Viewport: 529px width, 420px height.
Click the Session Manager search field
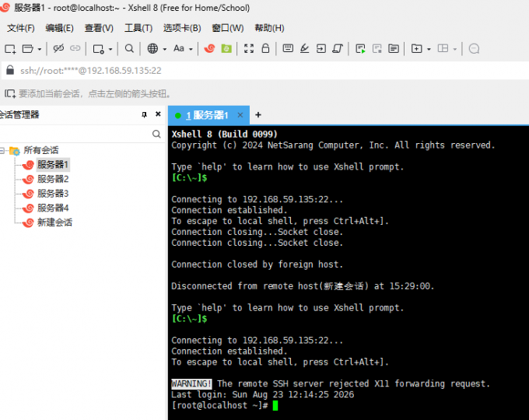74,134
